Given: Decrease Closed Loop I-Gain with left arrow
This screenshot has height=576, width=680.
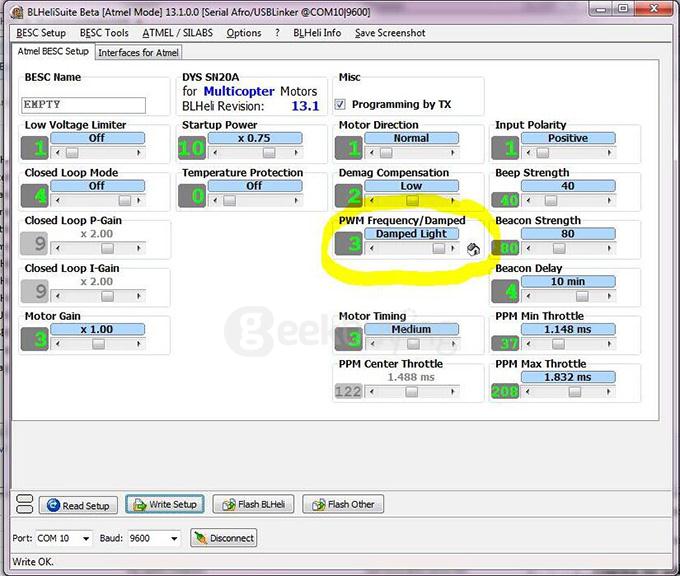Looking at the screenshot, I should [57, 296].
